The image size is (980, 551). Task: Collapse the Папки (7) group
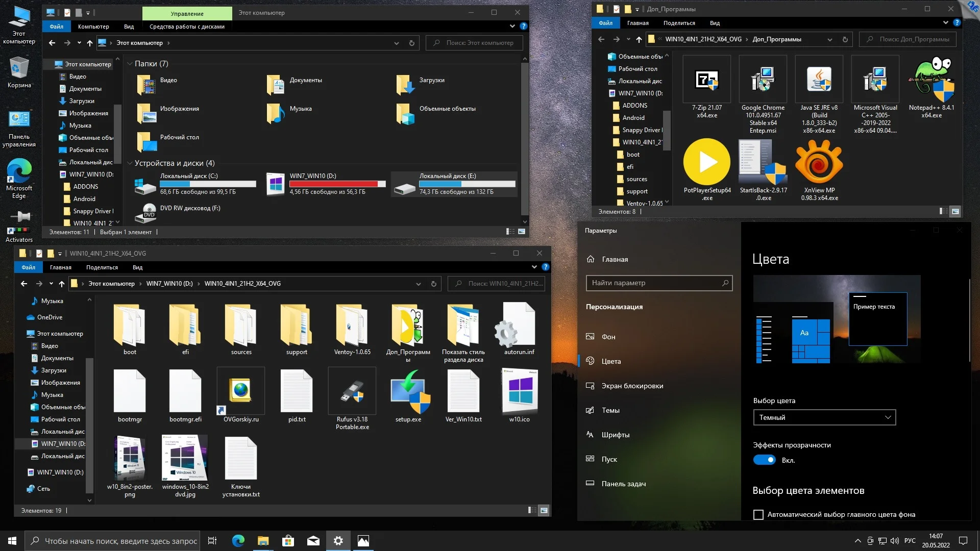pyautogui.click(x=130, y=64)
